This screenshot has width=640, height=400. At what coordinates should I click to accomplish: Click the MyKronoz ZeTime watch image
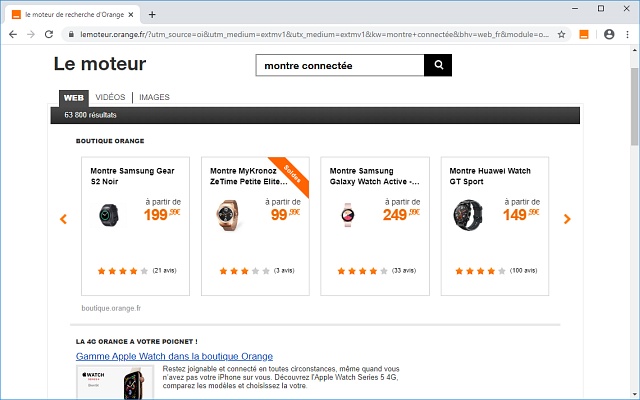(x=228, y=215)
